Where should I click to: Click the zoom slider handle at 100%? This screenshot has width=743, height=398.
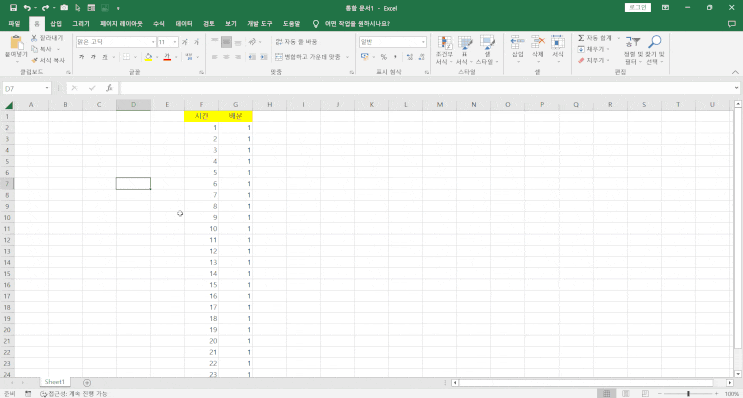click(x=688, y=394)
